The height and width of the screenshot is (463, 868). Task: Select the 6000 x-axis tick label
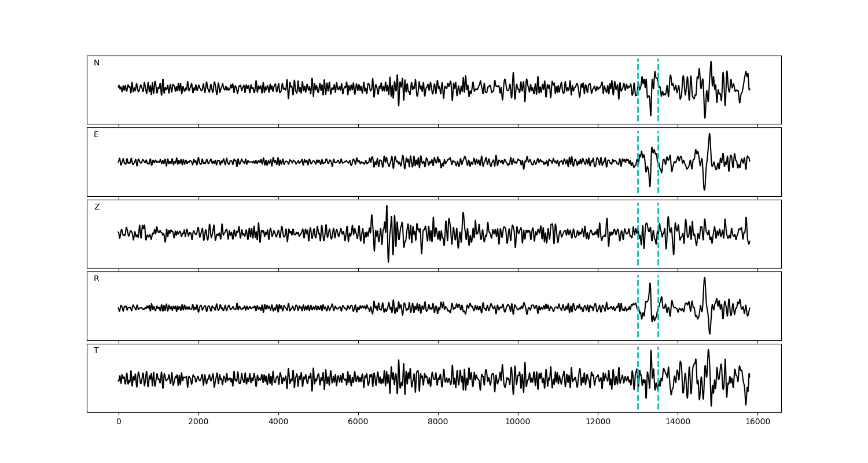(358, 422)
